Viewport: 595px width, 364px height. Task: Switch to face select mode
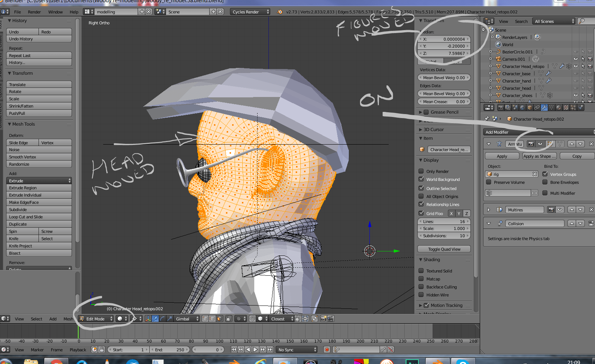pyautogui.click(x=219, y=319)
